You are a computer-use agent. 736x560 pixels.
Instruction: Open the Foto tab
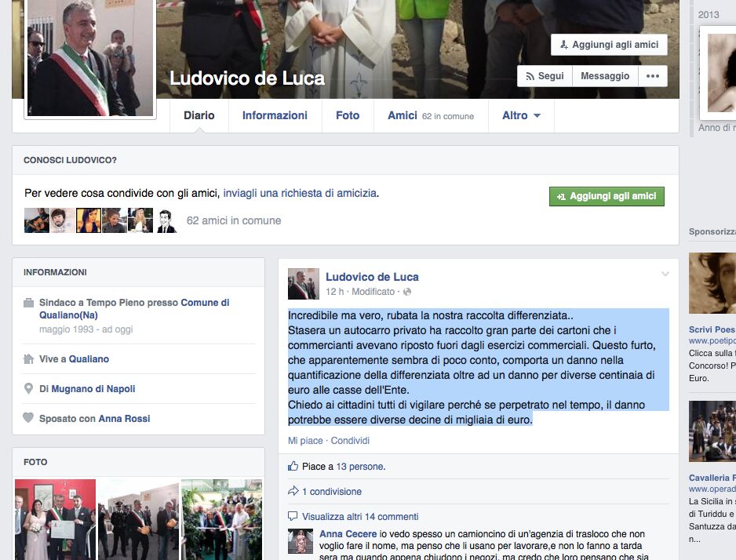[x=348, y=115]
